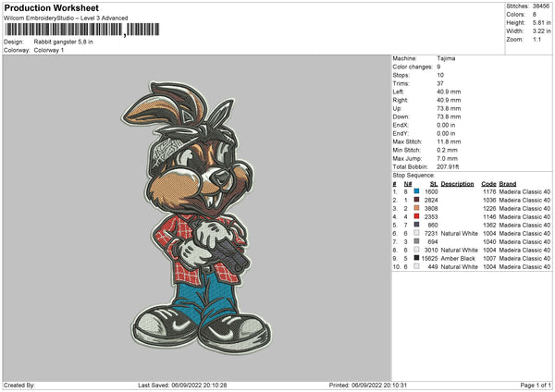Click the 'Created By:' footer label
Viewport: 555px width, 392px height.
19,386
